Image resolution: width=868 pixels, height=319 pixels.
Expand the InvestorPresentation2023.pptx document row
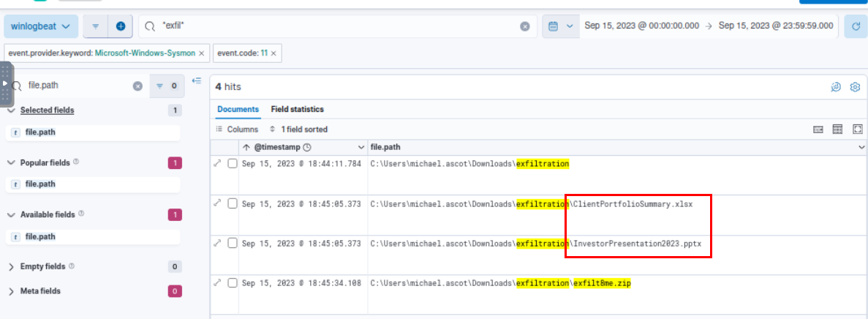pyautogui.click(x=218, y=243)
